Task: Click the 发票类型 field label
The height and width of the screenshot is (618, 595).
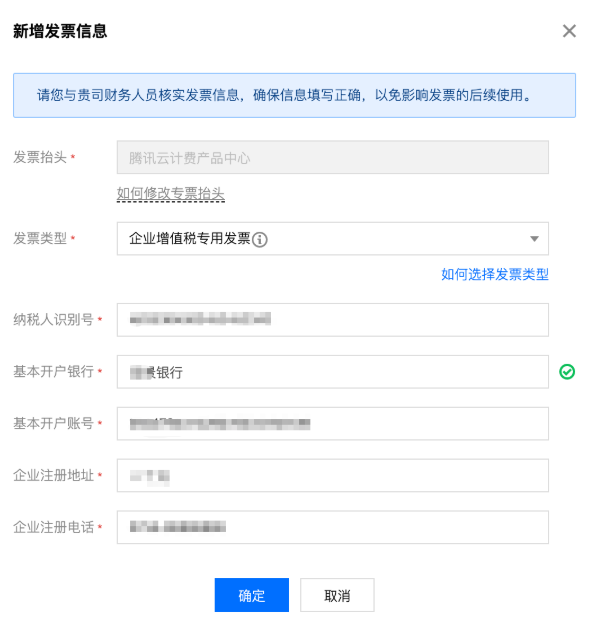Action: coord(40,238)
